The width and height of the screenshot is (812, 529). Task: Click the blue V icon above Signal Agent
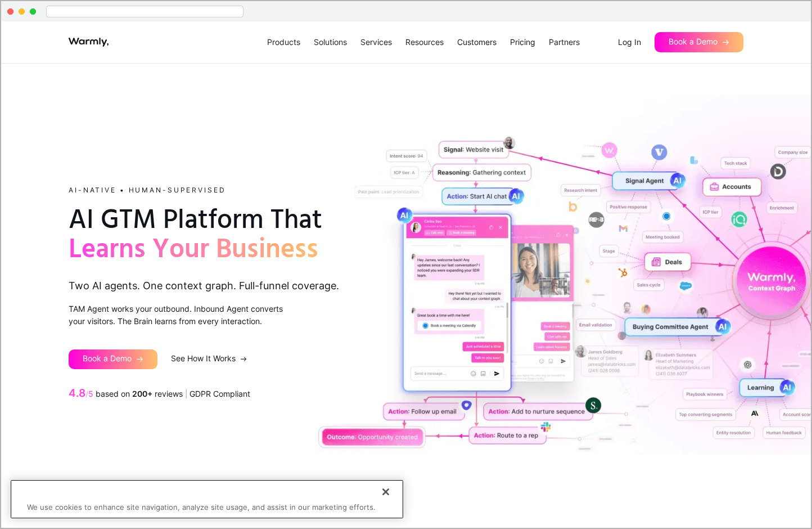(x=659, y=152)
